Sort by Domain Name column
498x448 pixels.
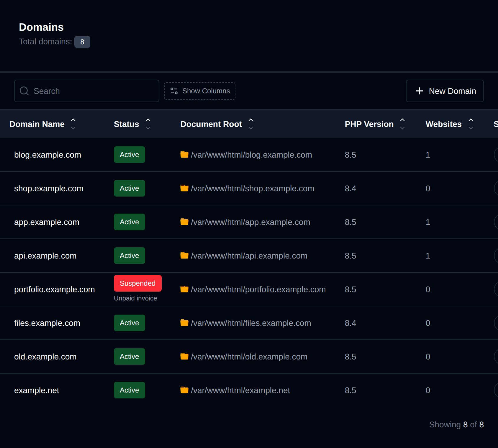(x=42, y=124)
